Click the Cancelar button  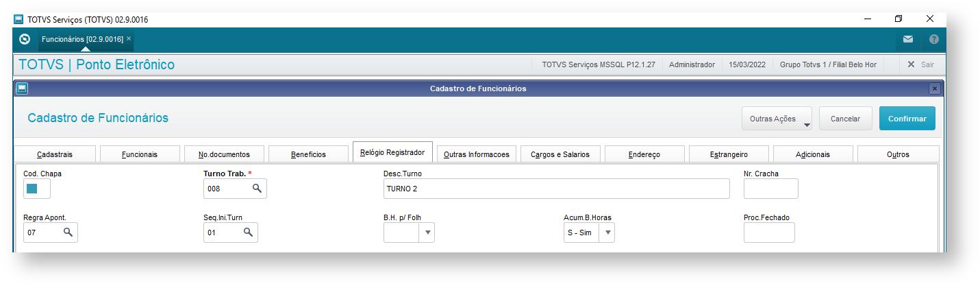click(845, 119)
